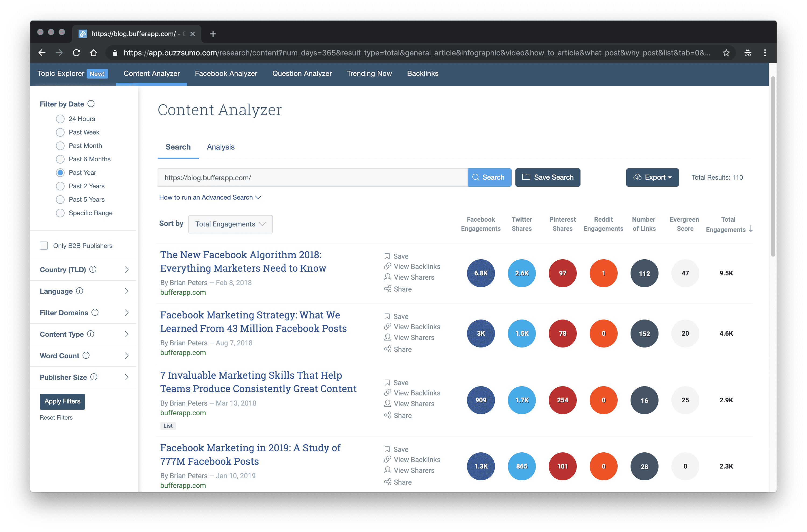Click the Search magnifier icon
This screenshot has height=532, width=807.
coord(476,177)
